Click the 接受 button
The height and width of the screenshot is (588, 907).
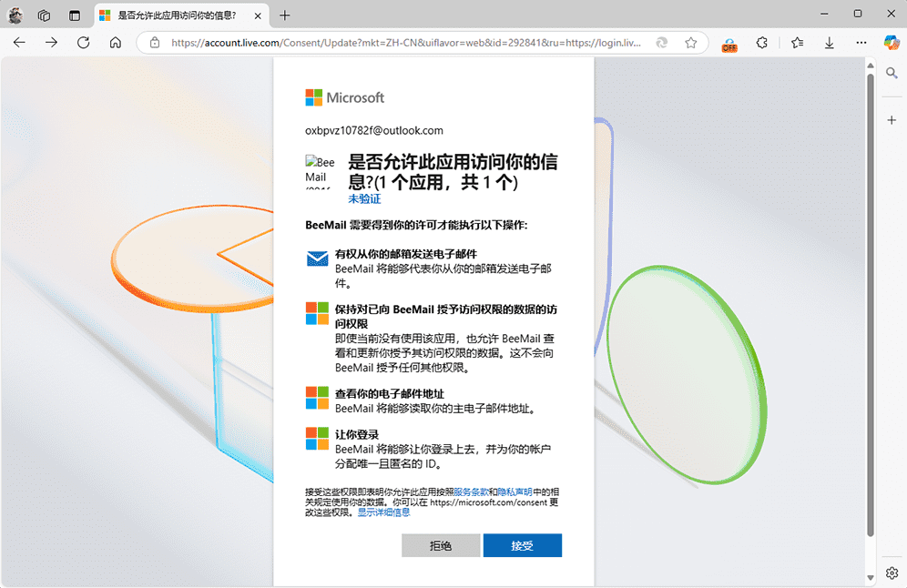point(523,545)
